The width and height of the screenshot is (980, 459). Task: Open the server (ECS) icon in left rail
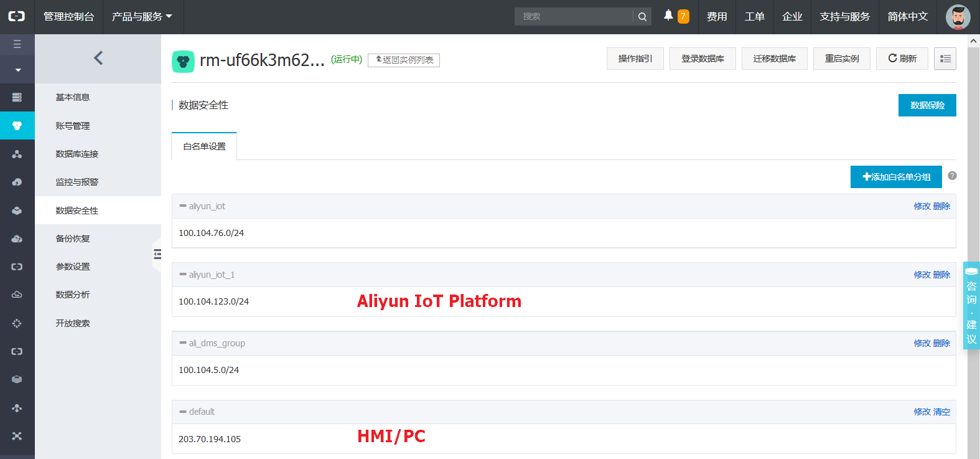point(17,97)
